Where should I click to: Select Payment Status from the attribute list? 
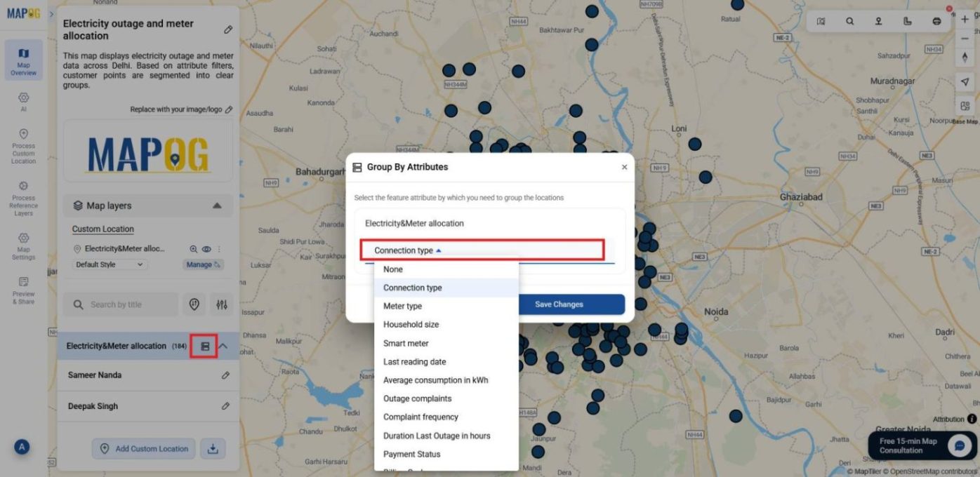411,454
